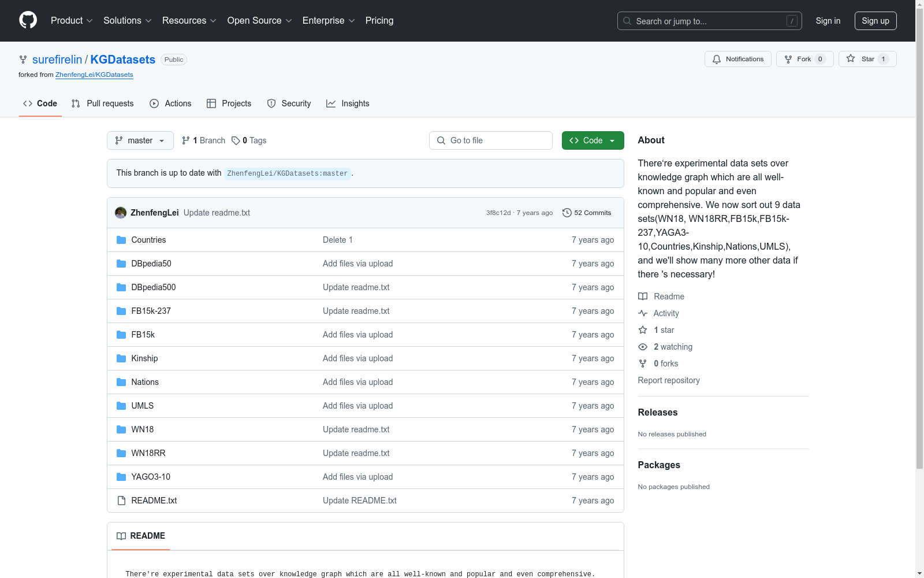
Task: Expand the Open Source menu
Action: click(x=260, y=20)
